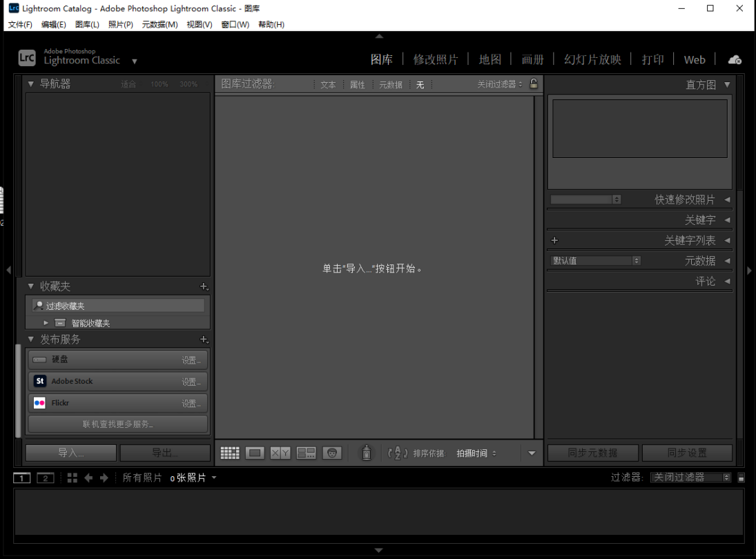
Task: Collapse the 收藏夹 panel
Action: pyautogui.click(x=31, y=286)
